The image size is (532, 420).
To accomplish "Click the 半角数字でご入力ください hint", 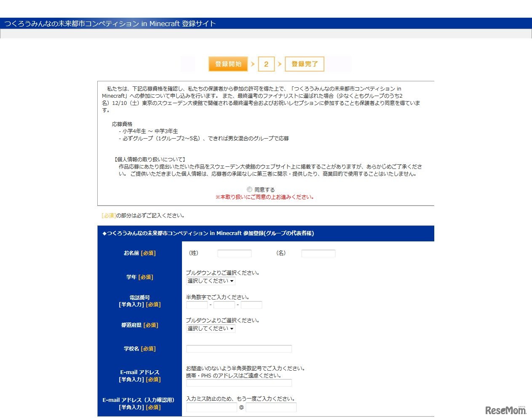I will [x=217, y=297].
